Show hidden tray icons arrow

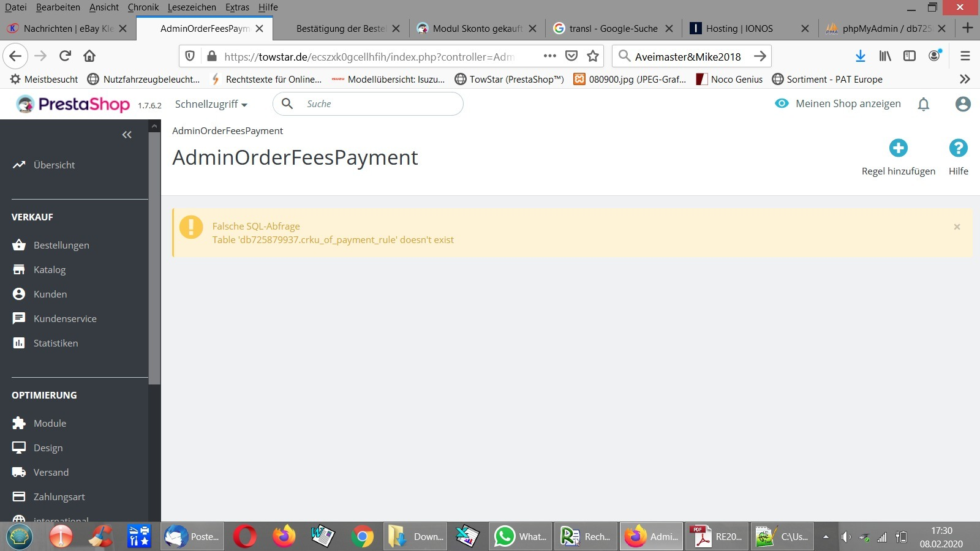[x=826, y=537]
